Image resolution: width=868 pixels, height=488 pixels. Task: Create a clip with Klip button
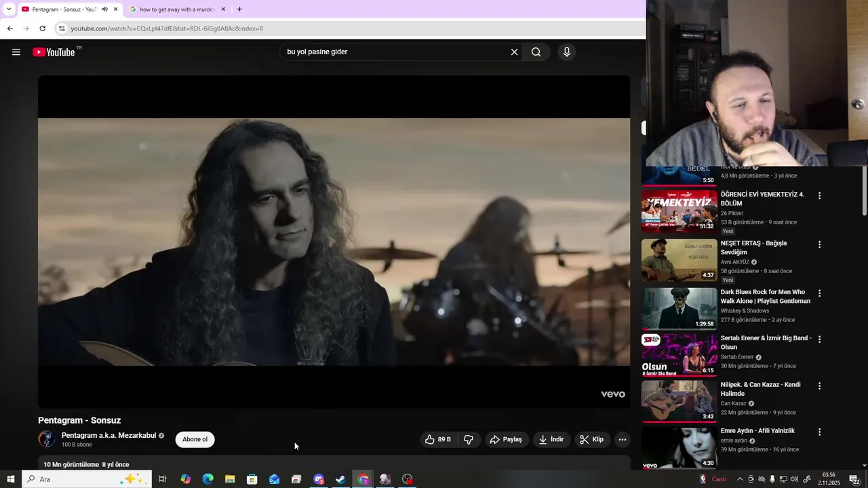tap(592, 439)
